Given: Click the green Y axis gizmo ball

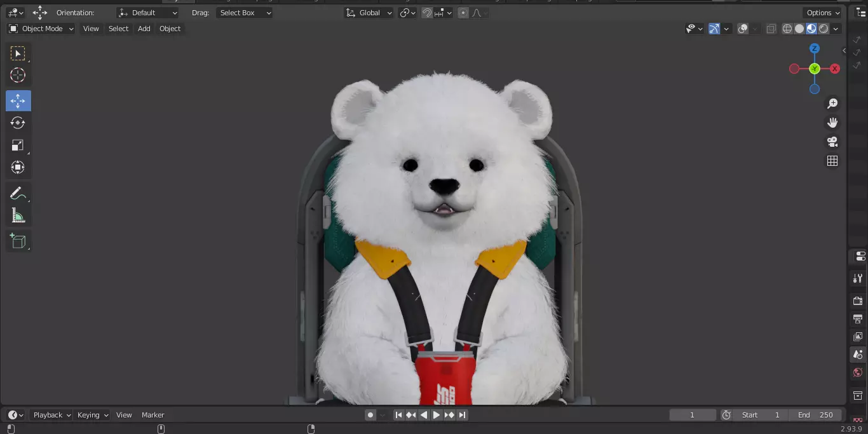Looking at the screenshot, I should 815,69.
